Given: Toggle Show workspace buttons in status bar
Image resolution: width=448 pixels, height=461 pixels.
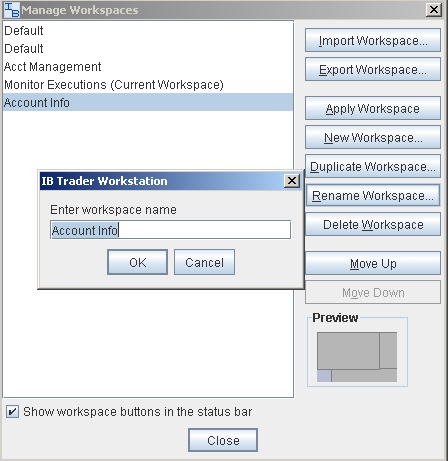Looking at the screenshot, I should 12,412.
